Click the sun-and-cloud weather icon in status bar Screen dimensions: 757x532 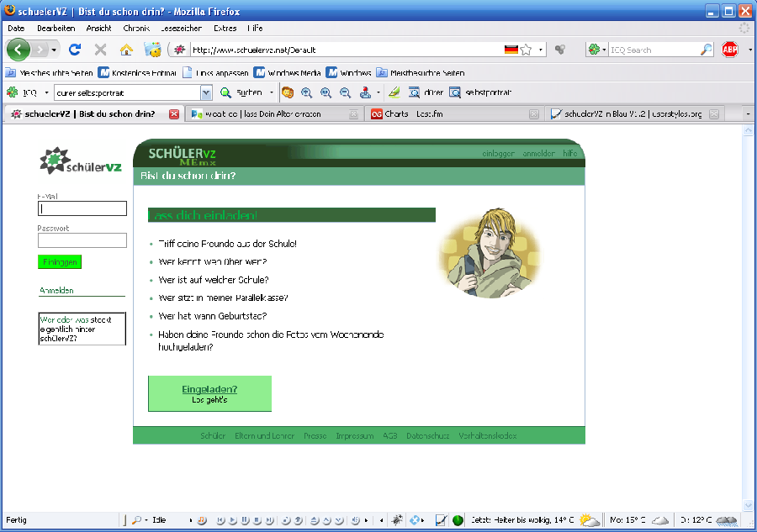click(589, 520)
